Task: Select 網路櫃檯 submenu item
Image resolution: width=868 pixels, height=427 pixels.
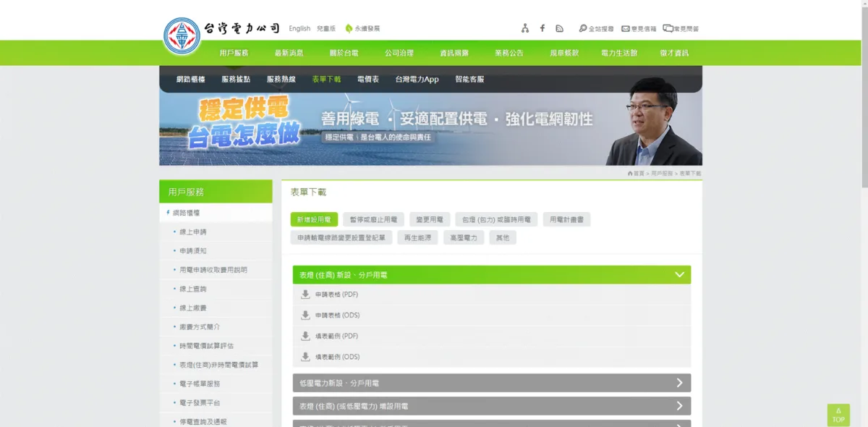Action: click(191, 79)
